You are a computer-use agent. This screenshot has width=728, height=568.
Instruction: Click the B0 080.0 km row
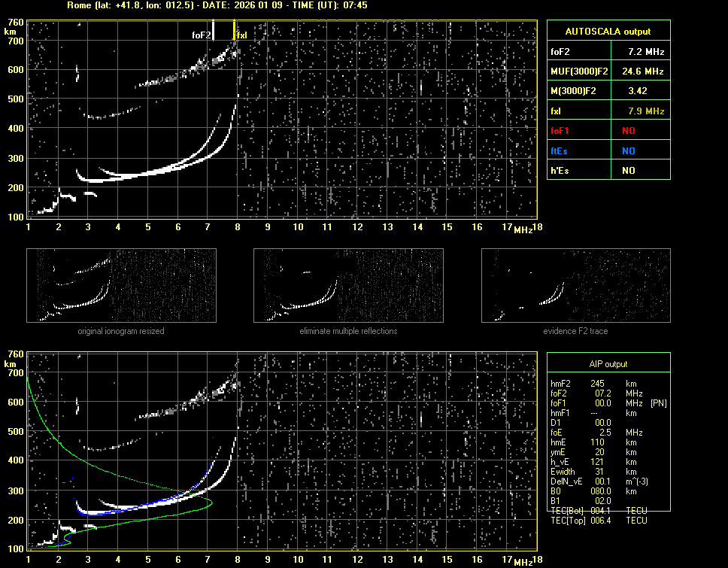coord(602,491)
